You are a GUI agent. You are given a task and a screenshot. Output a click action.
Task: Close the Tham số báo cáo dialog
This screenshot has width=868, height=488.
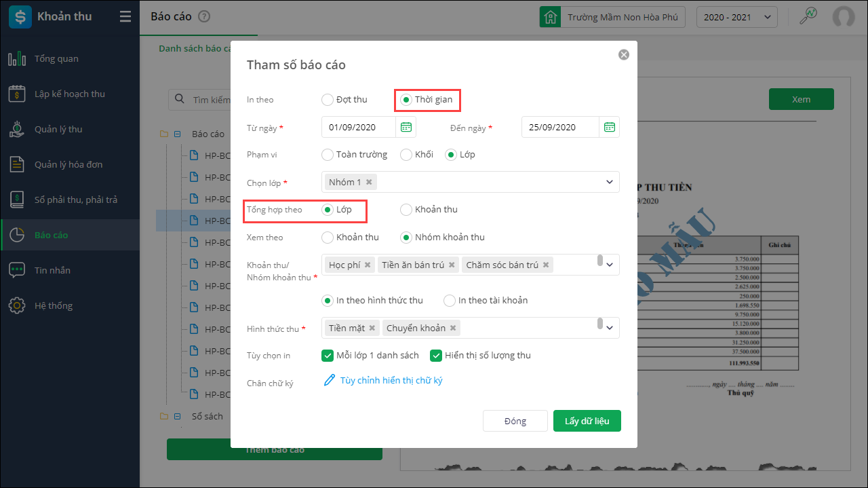624,55
